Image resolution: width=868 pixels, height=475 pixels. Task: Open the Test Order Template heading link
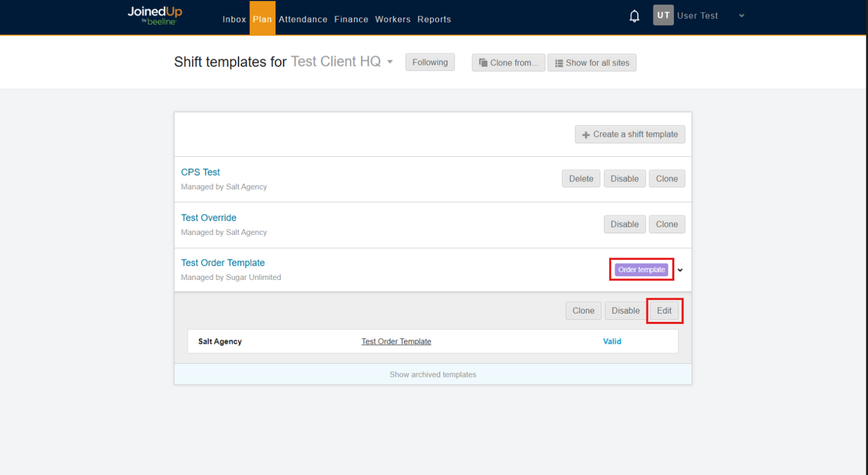click(223, 263)
